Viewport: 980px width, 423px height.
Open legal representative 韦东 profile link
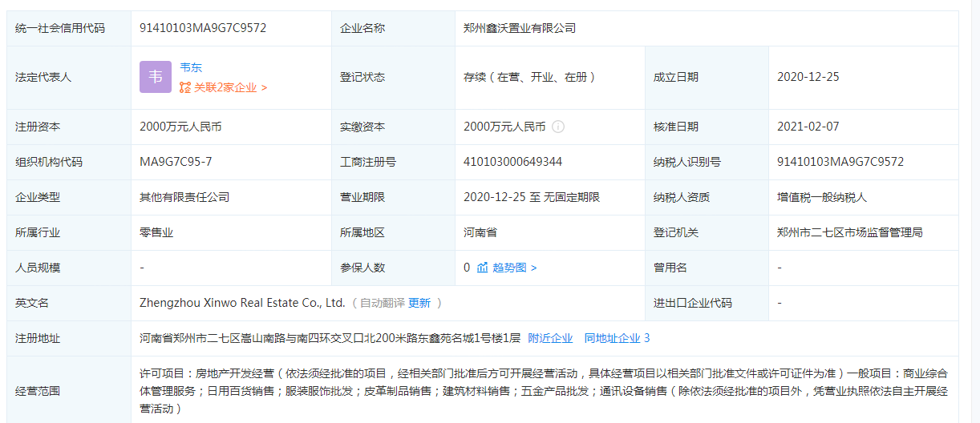click(191, 68)
